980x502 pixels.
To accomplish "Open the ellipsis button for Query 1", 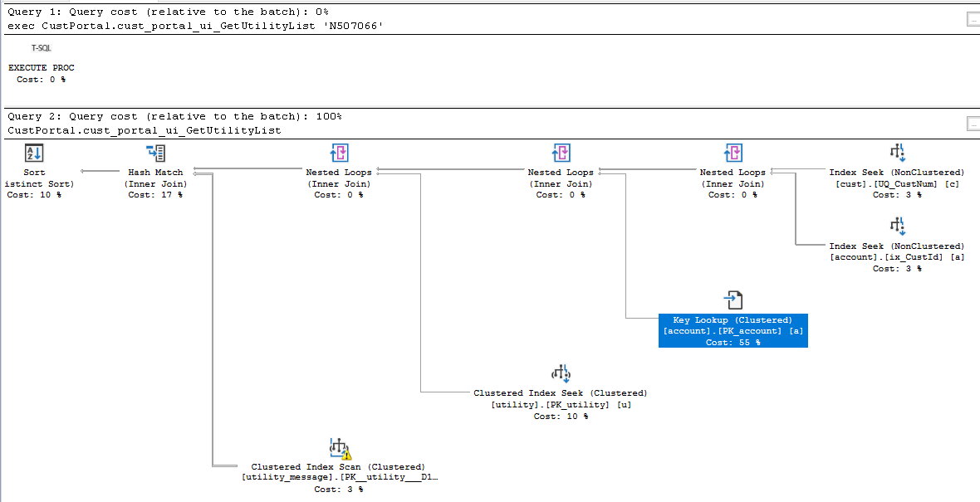I will click(x=973, y=19).
